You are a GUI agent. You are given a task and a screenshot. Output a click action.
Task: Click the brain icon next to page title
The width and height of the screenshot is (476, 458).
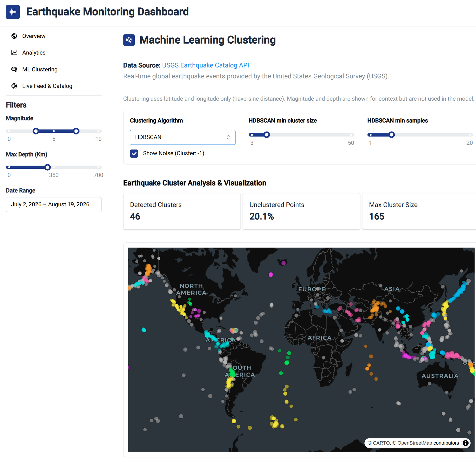[x=129, y=40]
